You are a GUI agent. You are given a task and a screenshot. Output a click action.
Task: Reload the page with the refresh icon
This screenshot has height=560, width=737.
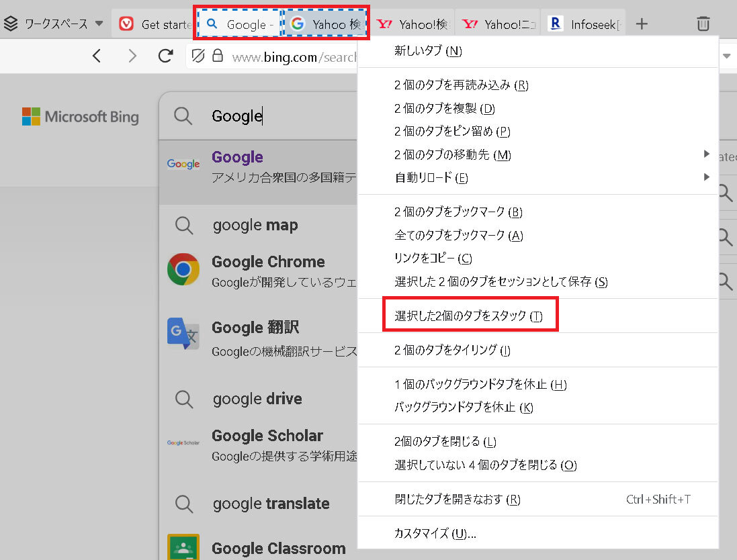(x=166, y=56)
